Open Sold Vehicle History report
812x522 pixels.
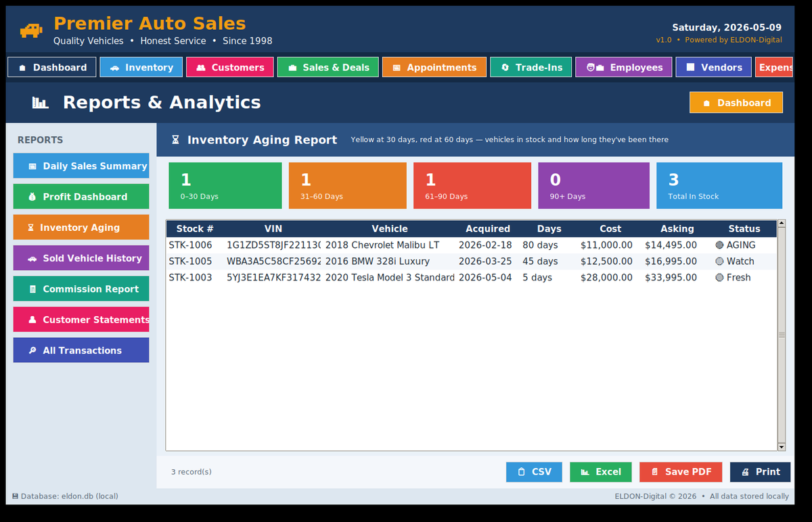(81, 258)
